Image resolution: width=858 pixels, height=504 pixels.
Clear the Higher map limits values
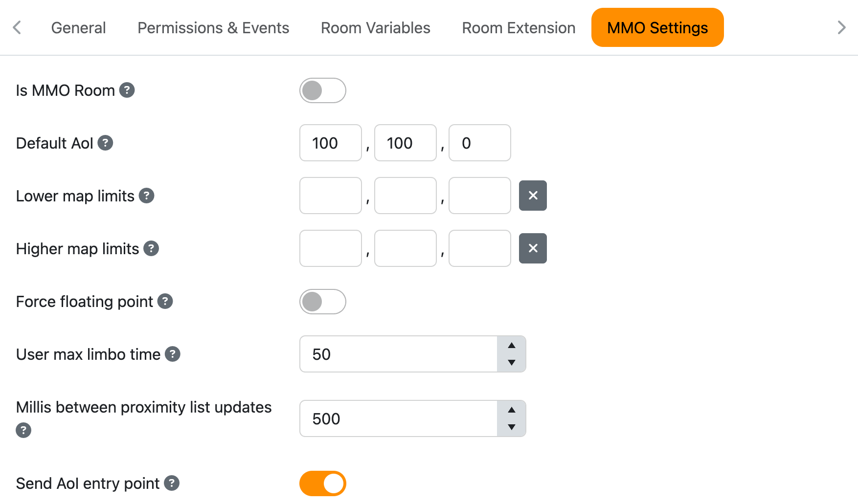click(x=533, y=248)
